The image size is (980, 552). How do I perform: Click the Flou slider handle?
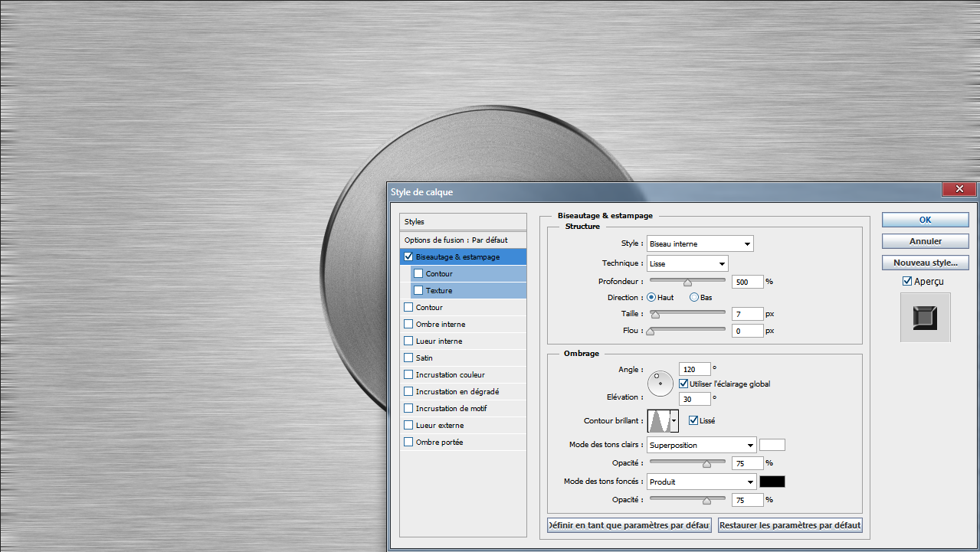coord(651,332)
